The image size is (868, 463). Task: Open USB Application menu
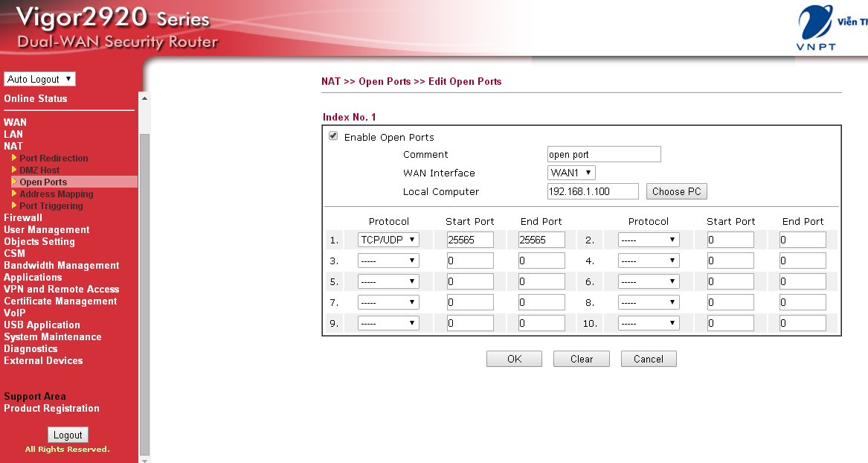pos(42,325)
